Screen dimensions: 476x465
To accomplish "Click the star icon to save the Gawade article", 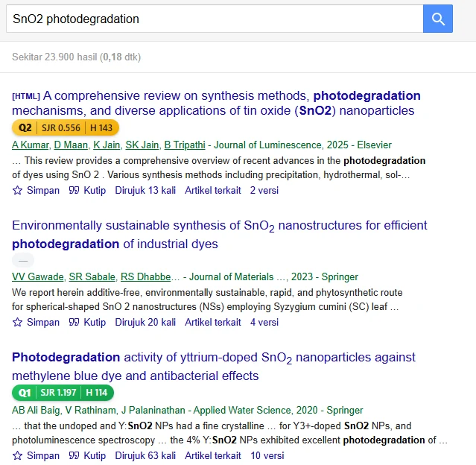I will point(17,322).
